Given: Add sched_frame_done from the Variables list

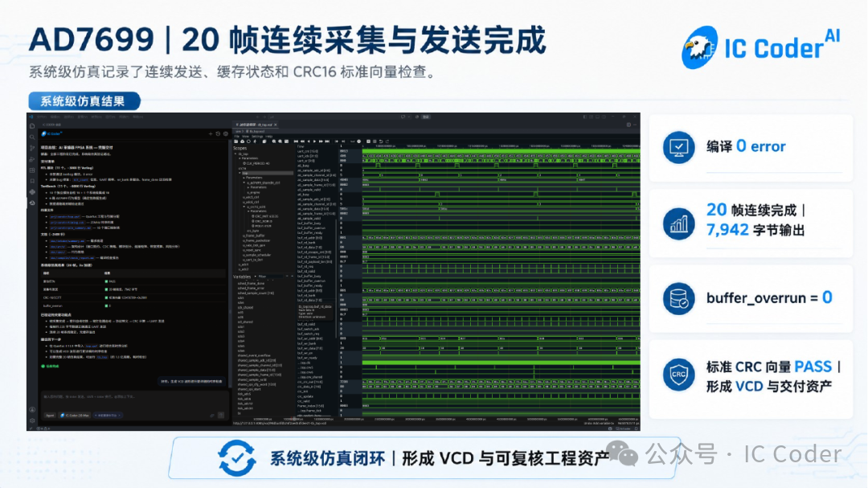Looking at the screenshot, I should click(251, 284).
